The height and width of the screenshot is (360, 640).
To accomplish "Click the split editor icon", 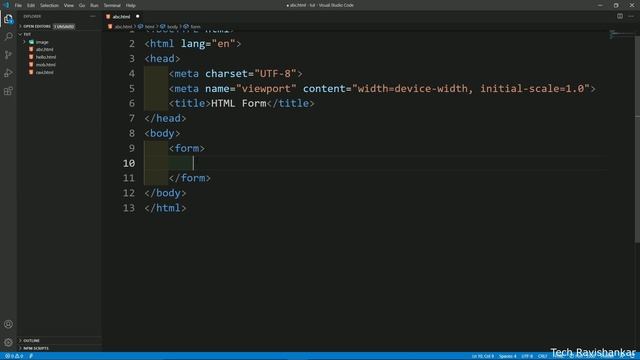I will (620, 16).
